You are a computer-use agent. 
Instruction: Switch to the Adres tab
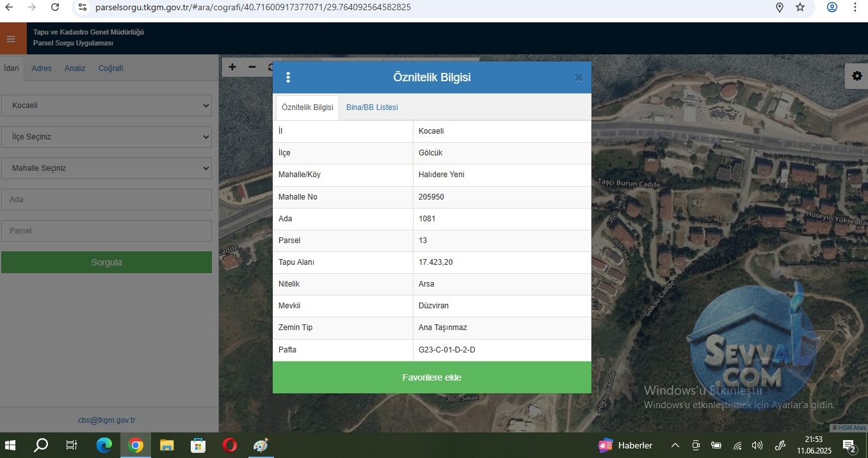coord(42,68)
